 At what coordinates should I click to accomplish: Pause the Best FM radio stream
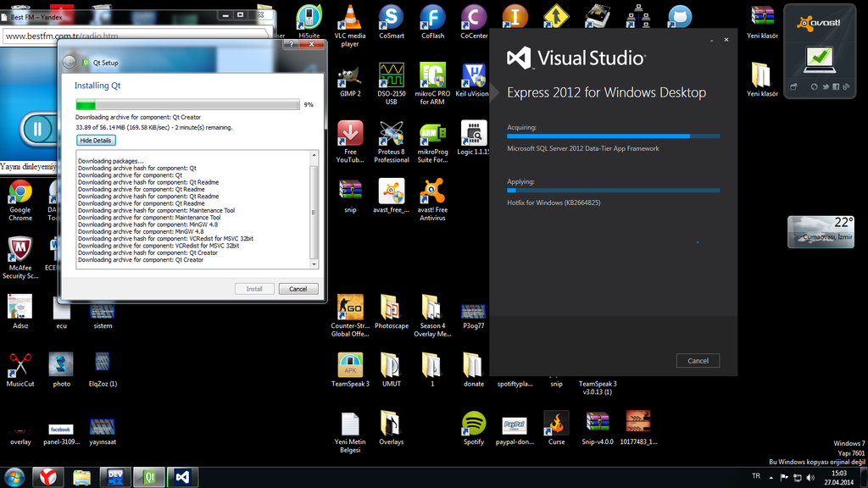37,130
